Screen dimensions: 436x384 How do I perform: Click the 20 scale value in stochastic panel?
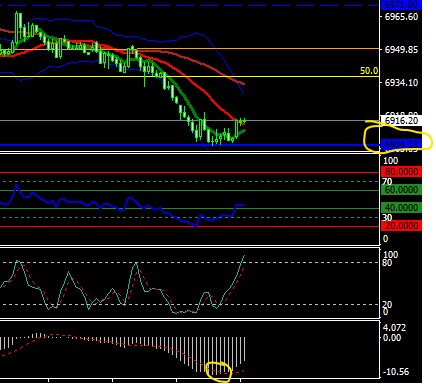[x=387, y=304]
